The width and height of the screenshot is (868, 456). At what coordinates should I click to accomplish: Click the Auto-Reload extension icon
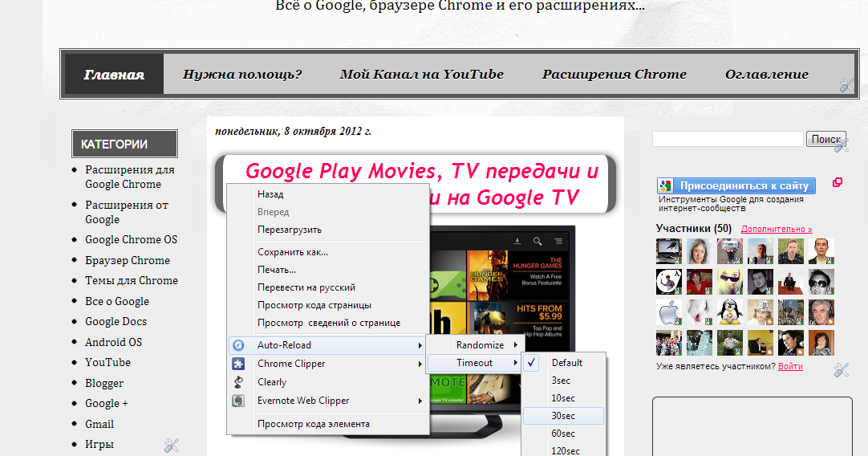238,345
